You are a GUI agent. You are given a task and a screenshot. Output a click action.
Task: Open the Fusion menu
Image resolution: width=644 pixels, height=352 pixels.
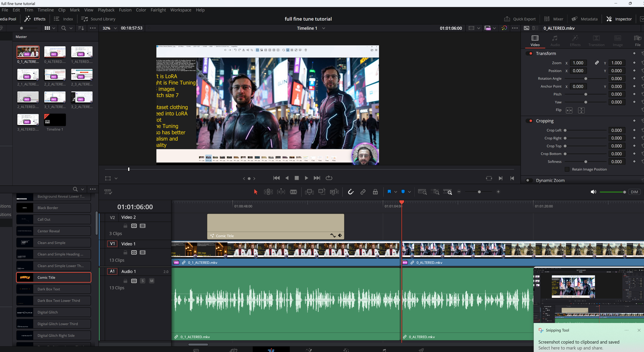point(125,10)
